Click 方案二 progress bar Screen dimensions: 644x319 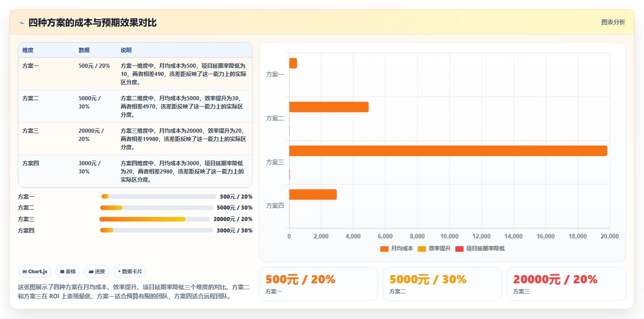(156, 208)
